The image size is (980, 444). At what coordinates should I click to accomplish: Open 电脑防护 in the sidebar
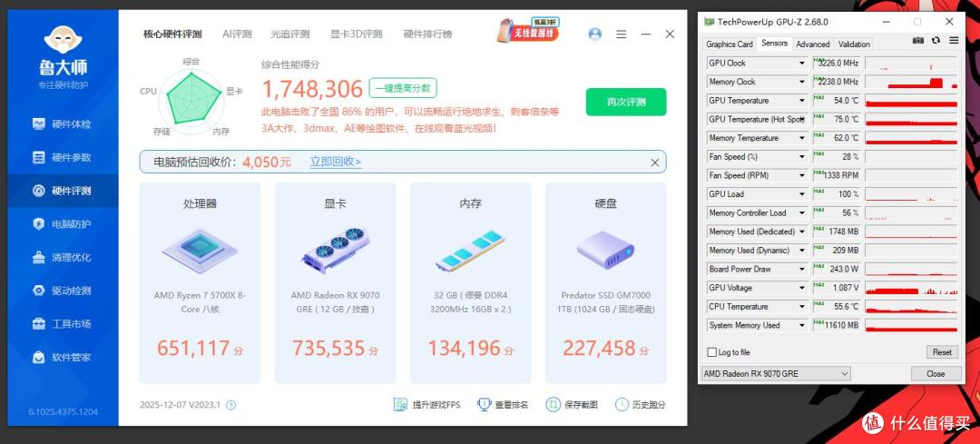(x=62, y=224)
